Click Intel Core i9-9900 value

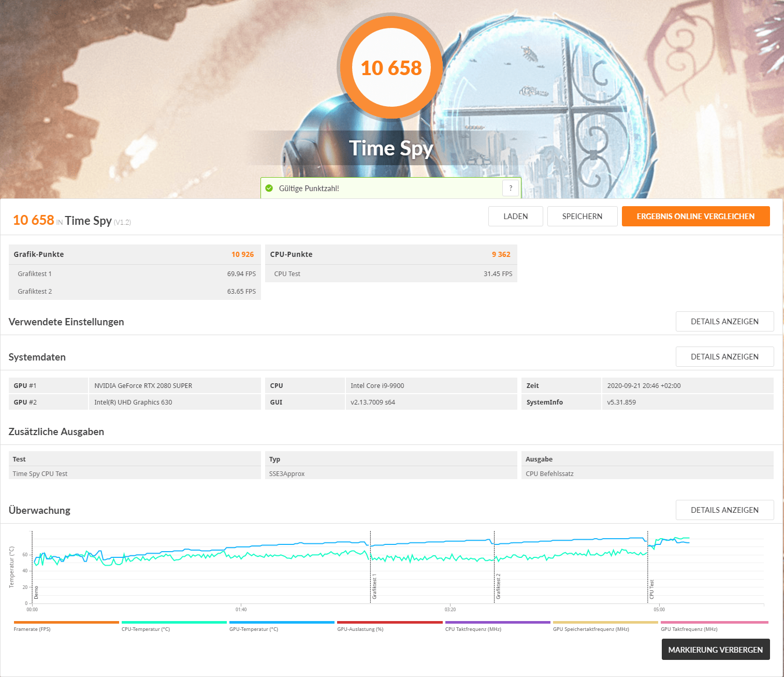[377, 385]
